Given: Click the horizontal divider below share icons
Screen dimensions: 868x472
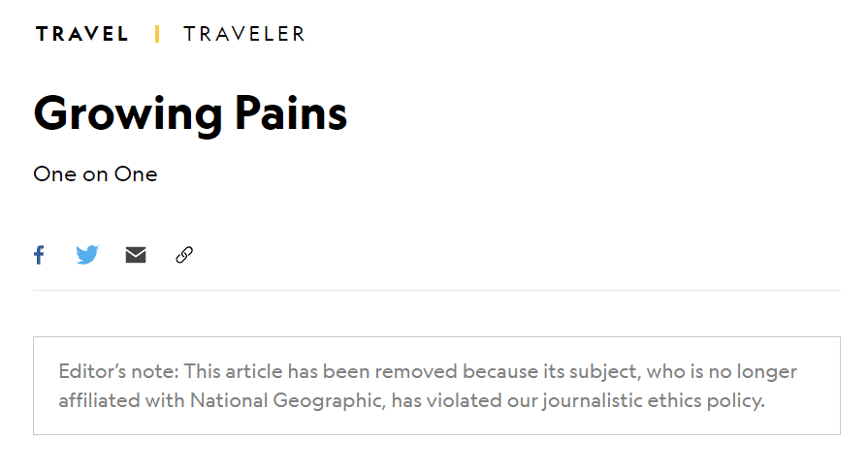Looking at the screenshot, I should coord(436,290).
